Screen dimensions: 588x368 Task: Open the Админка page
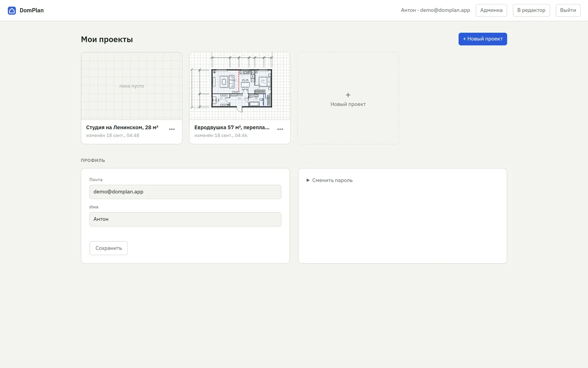point(491,10)
